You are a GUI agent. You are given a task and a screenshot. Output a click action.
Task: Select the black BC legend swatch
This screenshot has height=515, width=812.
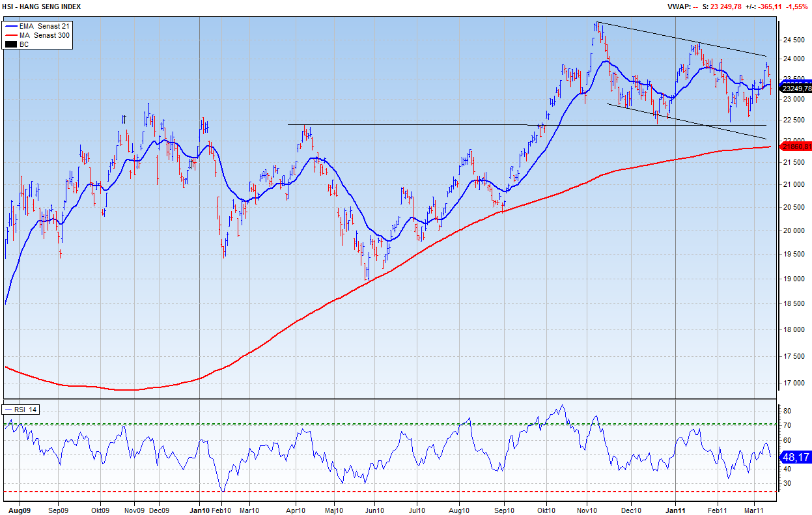click(11, 44)
